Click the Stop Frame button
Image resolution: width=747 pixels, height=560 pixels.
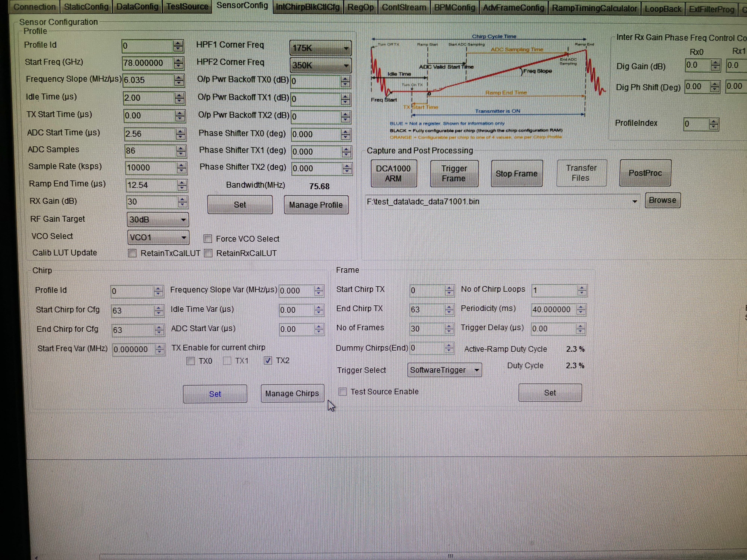pos(516,173)
